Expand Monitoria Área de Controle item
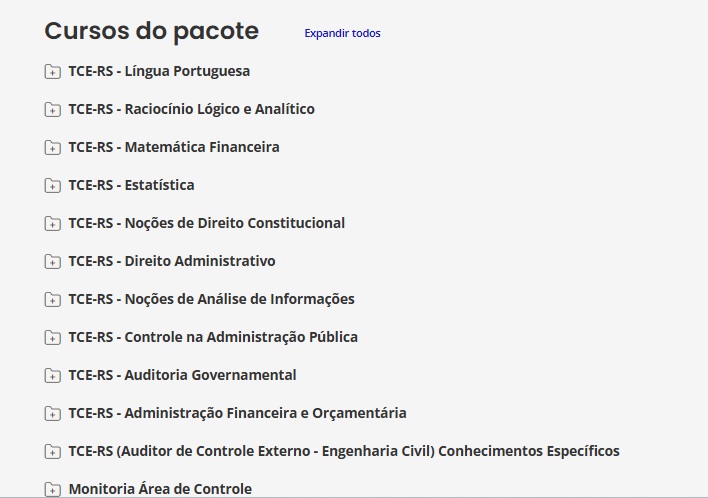This screenshot has width=708, height=498. (x=160, y=489)
